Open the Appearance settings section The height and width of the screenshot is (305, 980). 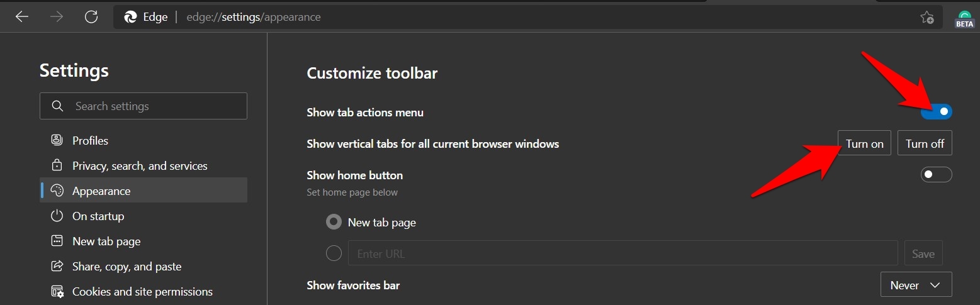click(x=101, y=191)
